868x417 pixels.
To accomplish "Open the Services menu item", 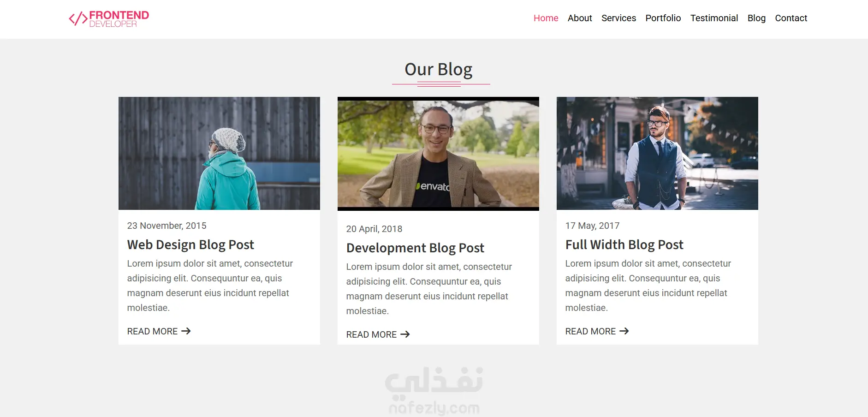I will [x=618, y=18].
